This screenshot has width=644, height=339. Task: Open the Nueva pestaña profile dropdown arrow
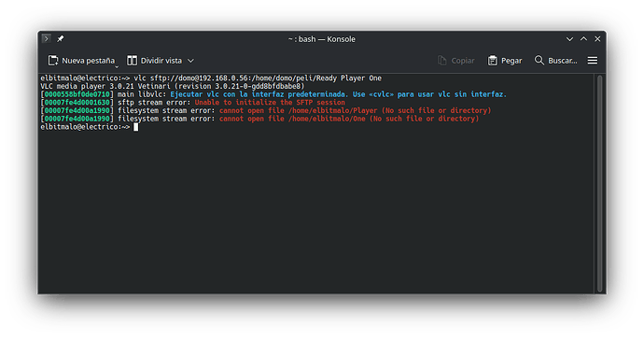pos(117,66)
